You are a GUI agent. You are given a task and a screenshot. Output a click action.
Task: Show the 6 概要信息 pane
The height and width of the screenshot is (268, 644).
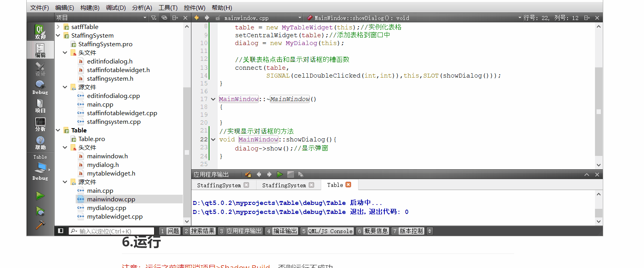373,231
